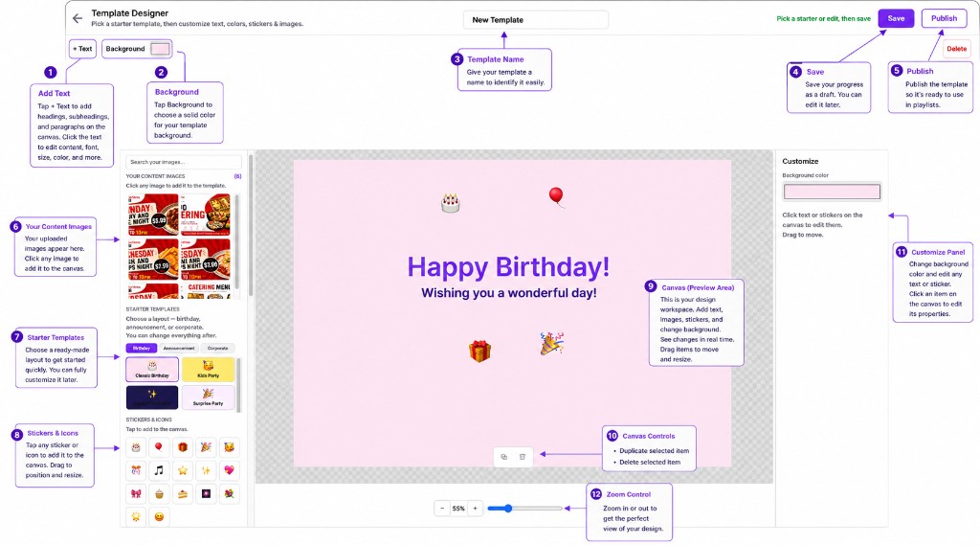Add the pink ribbon bow sticker
Viewport: 980px width, 545px height.
[x=136, y=493]
